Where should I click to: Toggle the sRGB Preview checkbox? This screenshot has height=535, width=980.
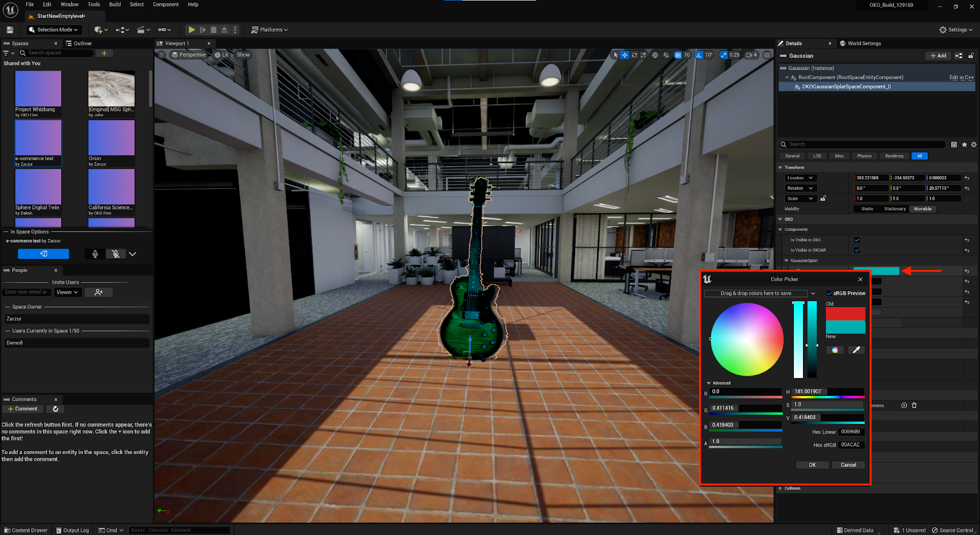(829, 294)
